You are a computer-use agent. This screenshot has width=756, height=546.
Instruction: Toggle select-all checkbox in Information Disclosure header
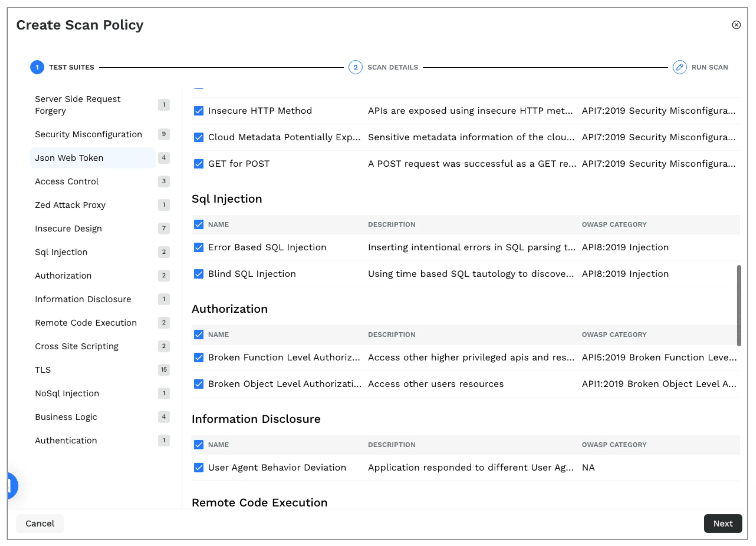tap(199, 445)
